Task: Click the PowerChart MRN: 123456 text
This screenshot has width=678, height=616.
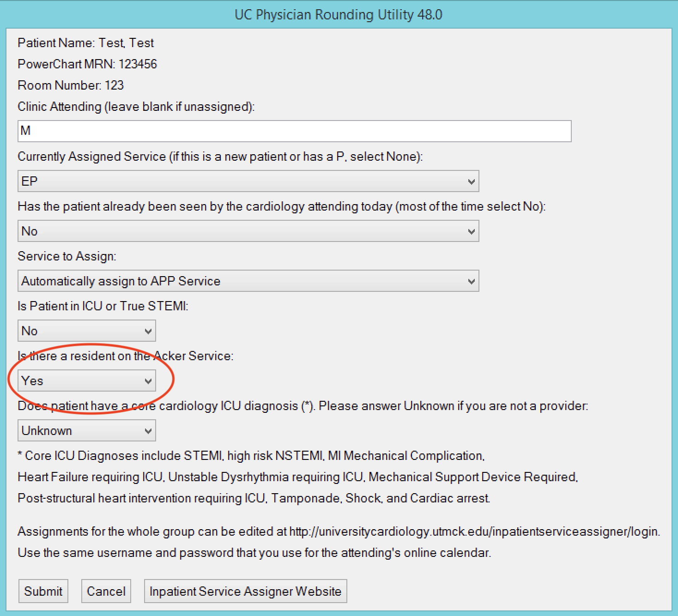Action: [x=87, y=64]
